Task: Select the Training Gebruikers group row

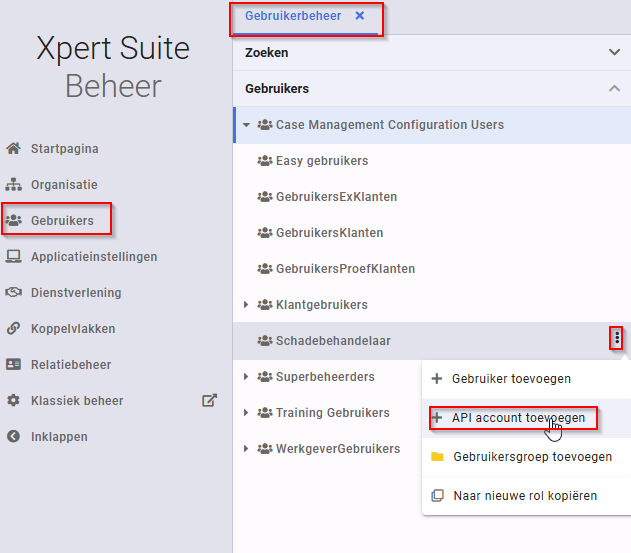Action: pos(325,413)
